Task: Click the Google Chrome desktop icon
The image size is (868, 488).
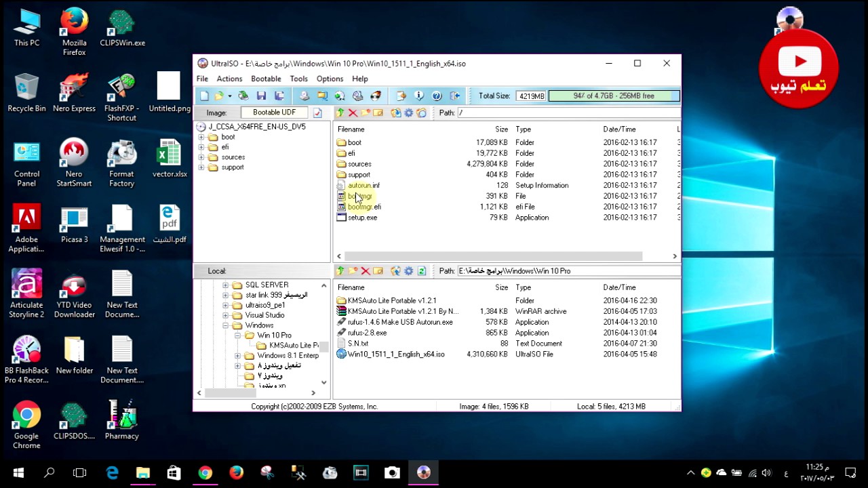Action: 26,425
